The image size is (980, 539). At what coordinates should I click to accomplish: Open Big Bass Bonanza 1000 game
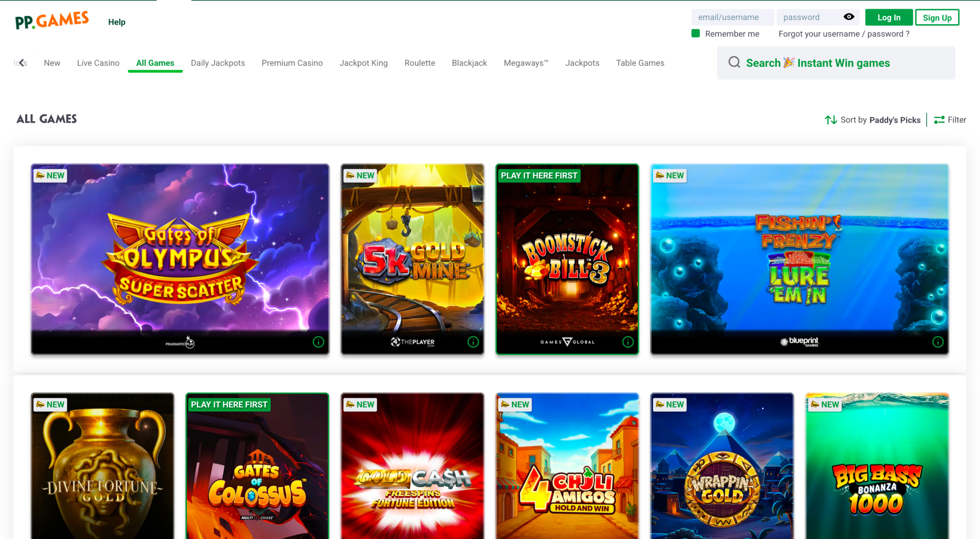coord(877,466)
